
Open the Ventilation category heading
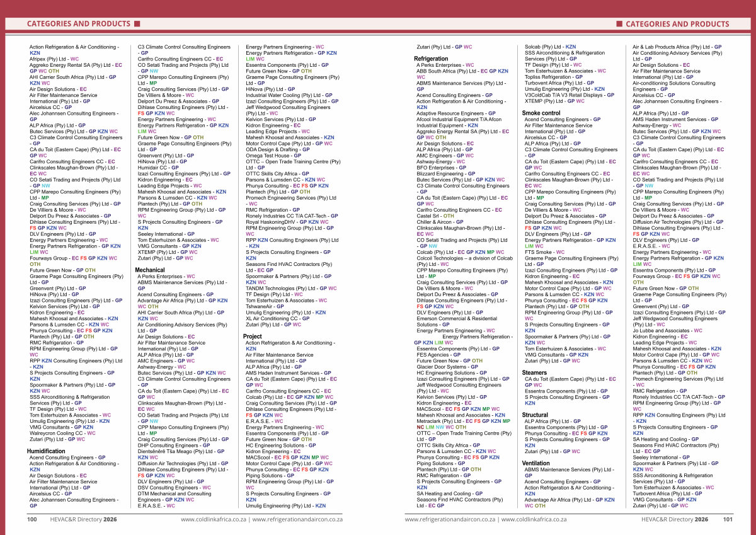[536, 463]
